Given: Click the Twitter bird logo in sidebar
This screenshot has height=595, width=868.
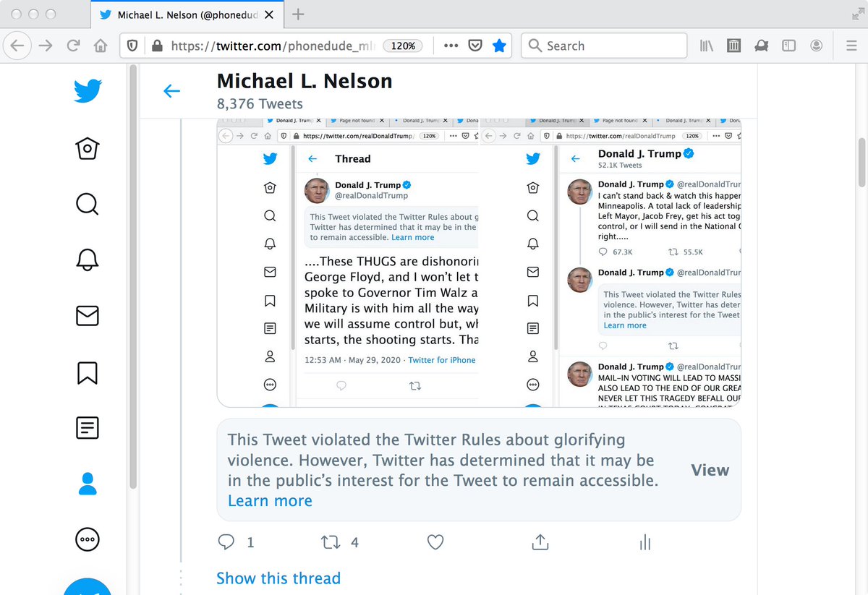Looking at the screenshot, I should pyautogui.click(x=88, y=90).
